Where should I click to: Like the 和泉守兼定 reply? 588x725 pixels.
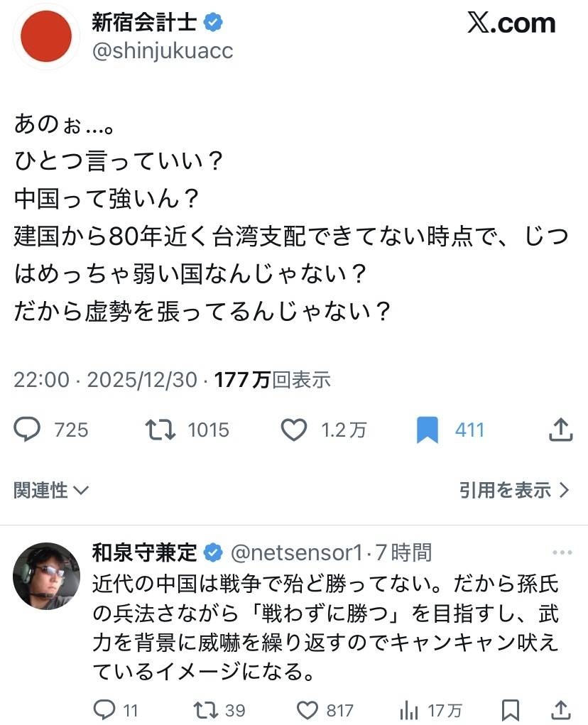point(307,709)
